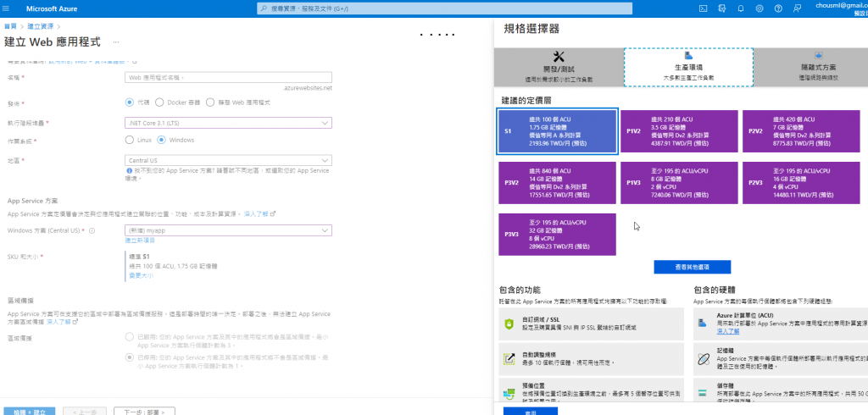Click the tools icon on 開發/測試 tab
Viewport: 868px width, 415px height.
pyautogui.click(x=559, y=57)
